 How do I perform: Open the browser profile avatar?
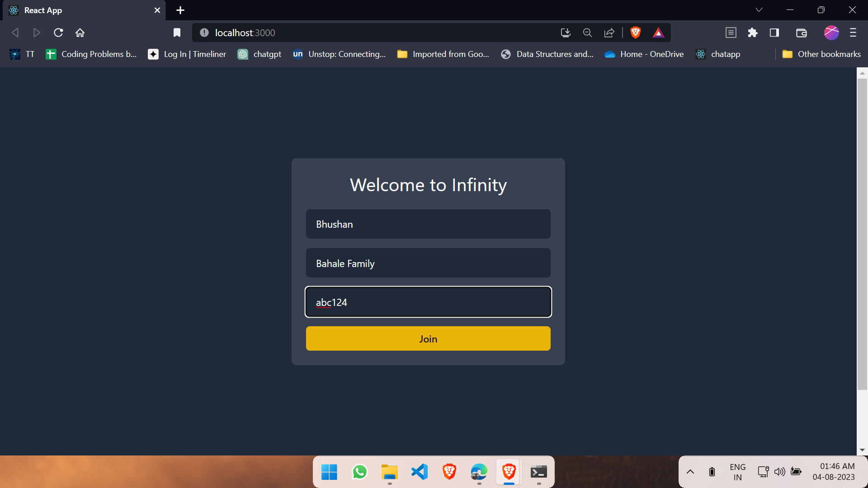(x=831, y=33)
